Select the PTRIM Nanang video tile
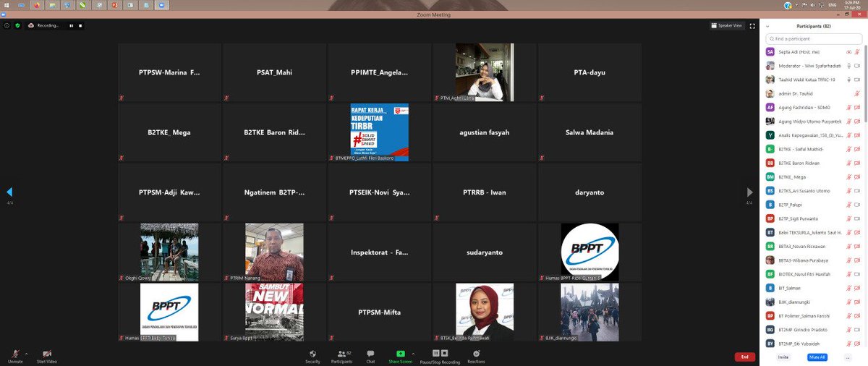Image resolution: width=868 pixels, height=366 pixels. point(274,252)
